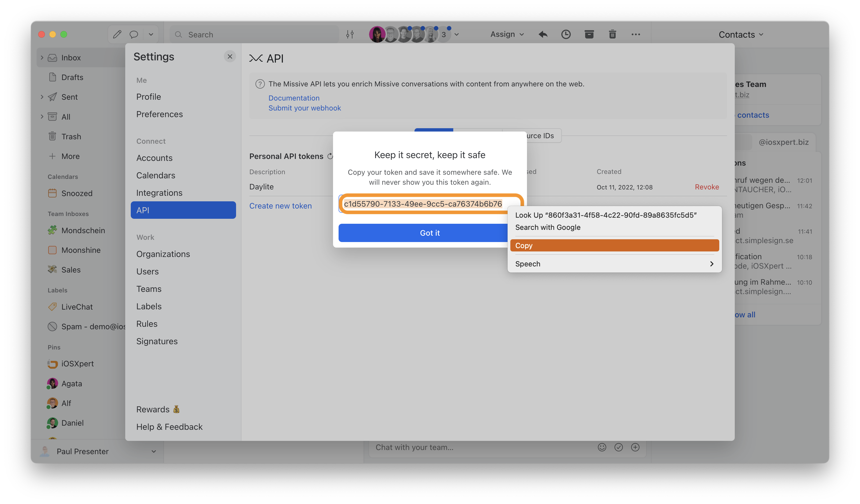Screen dimensions: 860x504
Task: Click the compose new email pencil icon
Action: point(117,34)
